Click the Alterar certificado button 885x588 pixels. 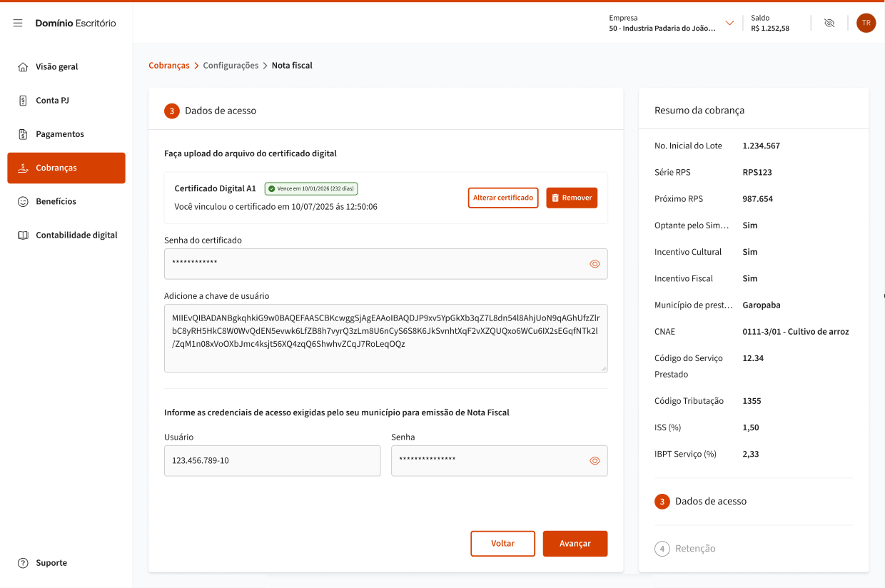502,198
